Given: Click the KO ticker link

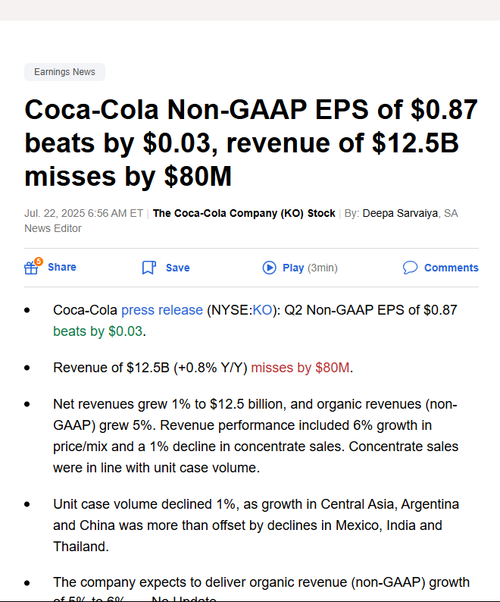Looking at the screenshot, I should point(262,310).
